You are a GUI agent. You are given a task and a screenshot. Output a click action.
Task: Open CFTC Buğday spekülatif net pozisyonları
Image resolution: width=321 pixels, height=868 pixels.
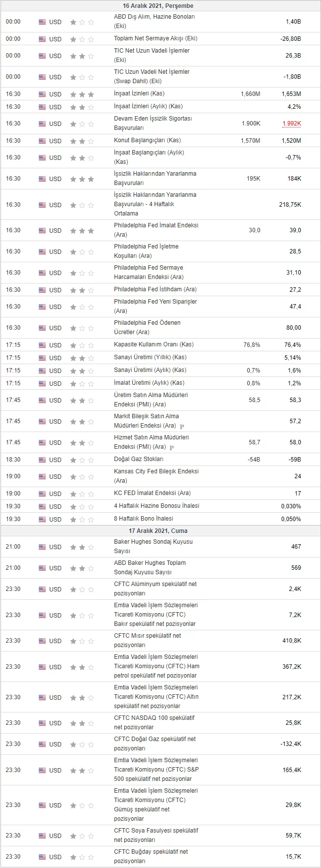tap(151, 856)
